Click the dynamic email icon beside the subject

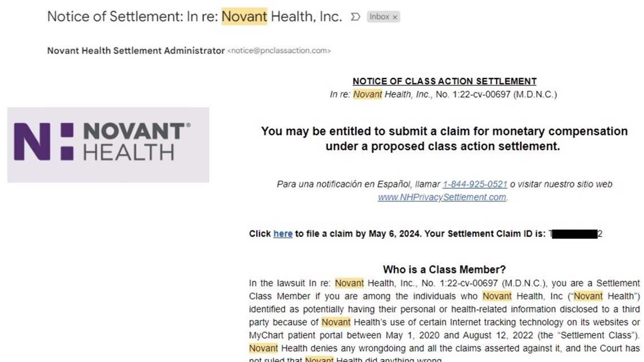tap(356, 17)
